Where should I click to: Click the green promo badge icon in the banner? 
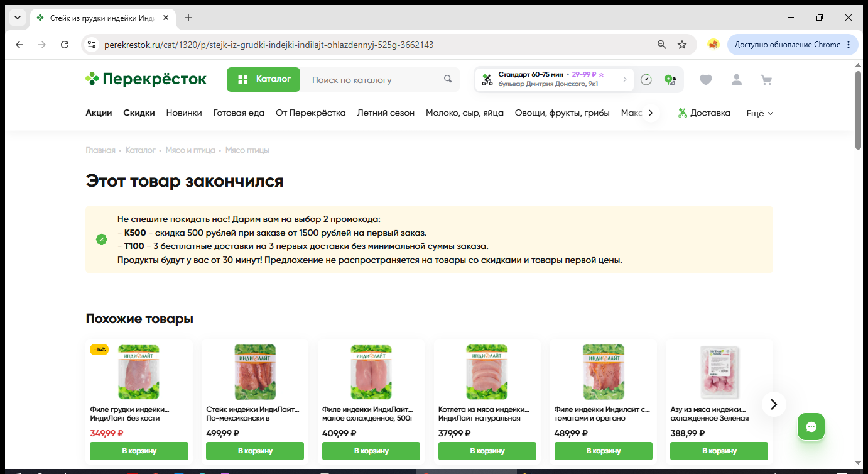click(x=101, y=240)
